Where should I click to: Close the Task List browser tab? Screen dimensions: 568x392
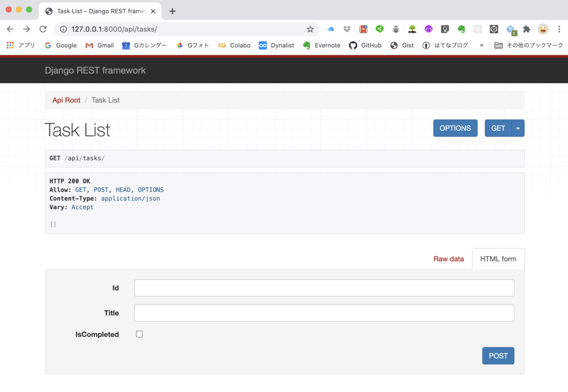pyautogui.click(x=153, y=11)
